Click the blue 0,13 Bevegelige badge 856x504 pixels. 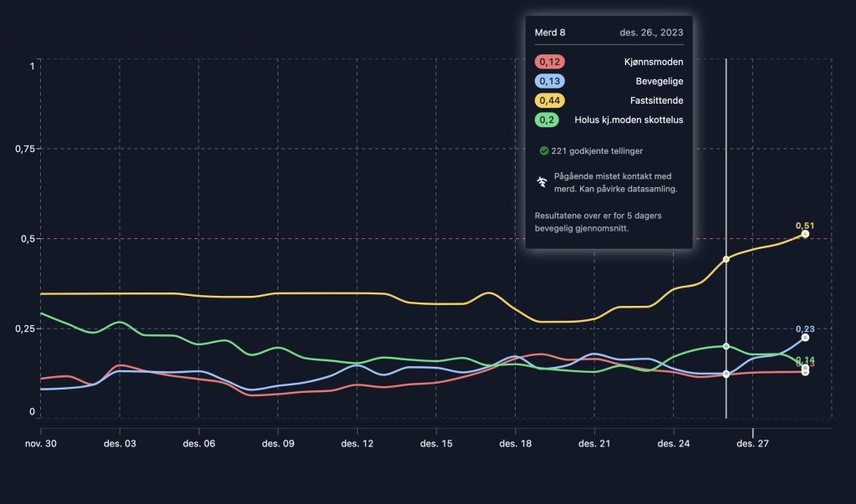click(550, 81)
